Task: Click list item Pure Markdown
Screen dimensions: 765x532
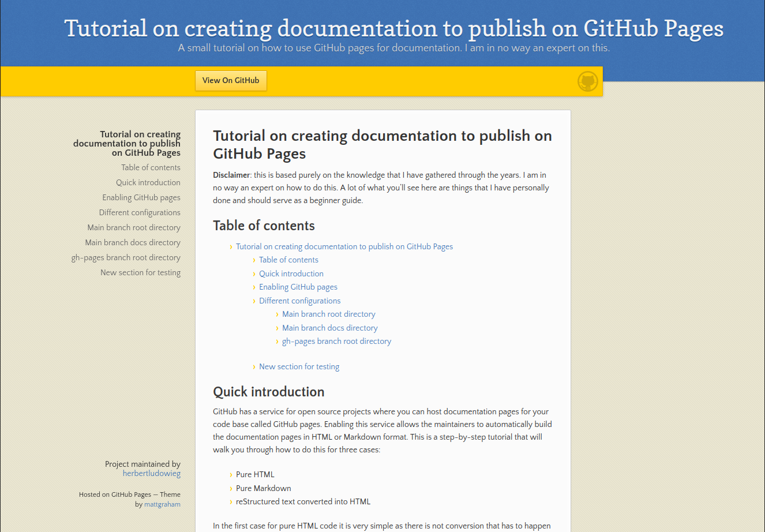Action: click(x=264, y=488)
